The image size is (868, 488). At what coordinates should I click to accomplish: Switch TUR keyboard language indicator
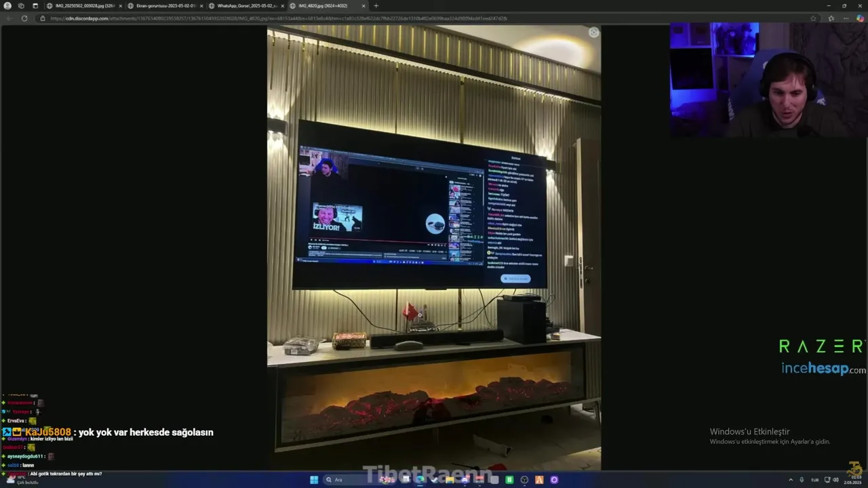click(815, 480)
